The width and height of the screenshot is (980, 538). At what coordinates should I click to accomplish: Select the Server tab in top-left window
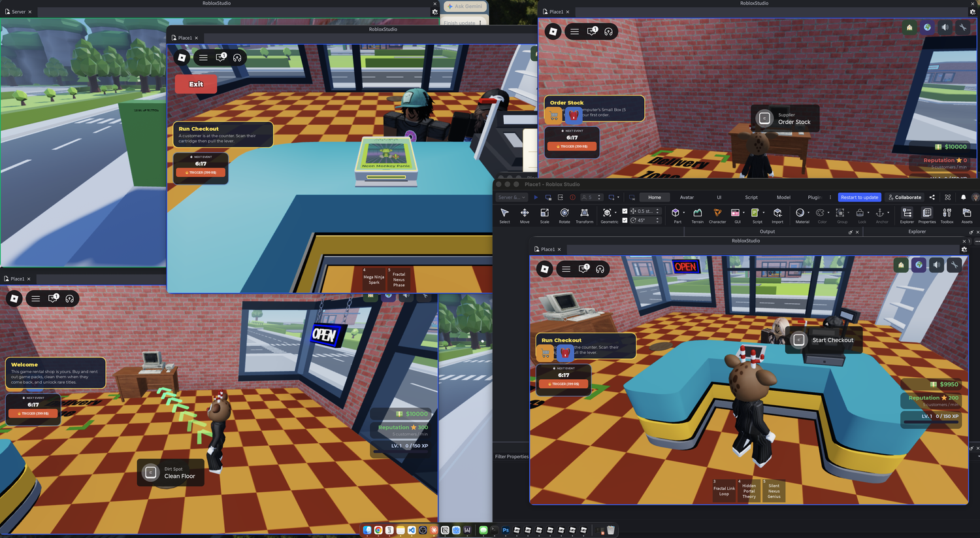coord(18,12)
